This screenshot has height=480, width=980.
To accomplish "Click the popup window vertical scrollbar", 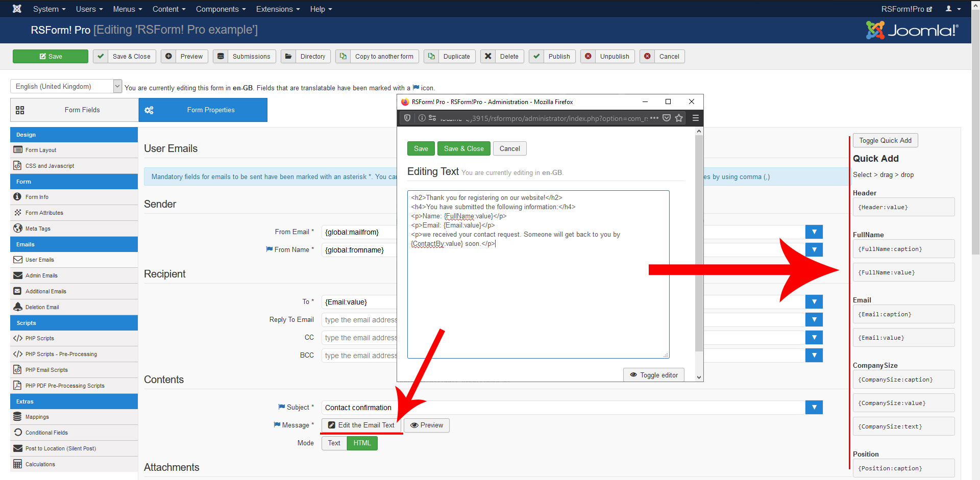I will (x=699, y=244).
